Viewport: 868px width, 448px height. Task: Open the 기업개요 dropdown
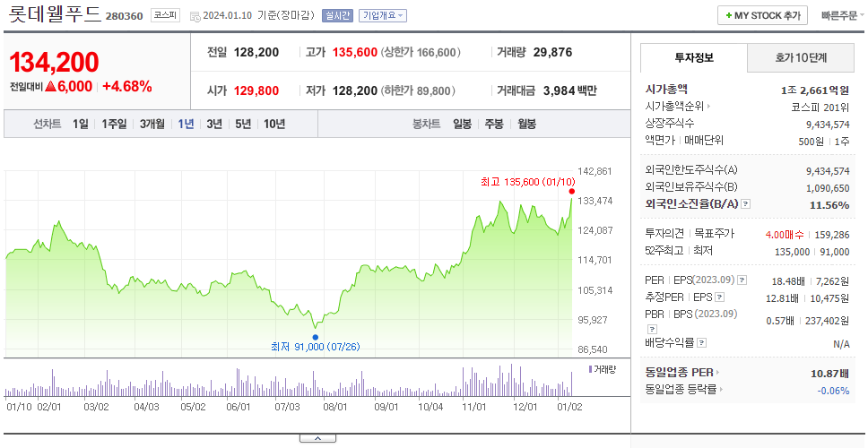pyautogui.click(x=383, y=15)
